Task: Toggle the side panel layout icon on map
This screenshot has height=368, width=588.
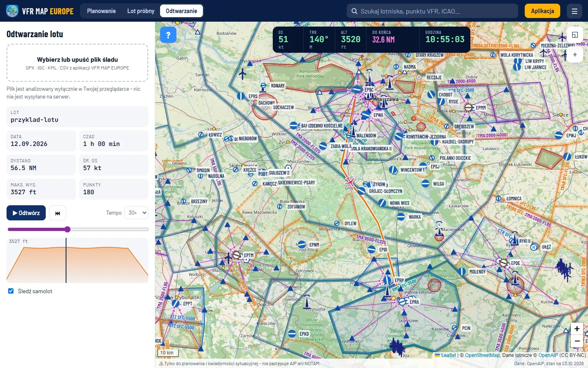Action: tap(575, 35)
